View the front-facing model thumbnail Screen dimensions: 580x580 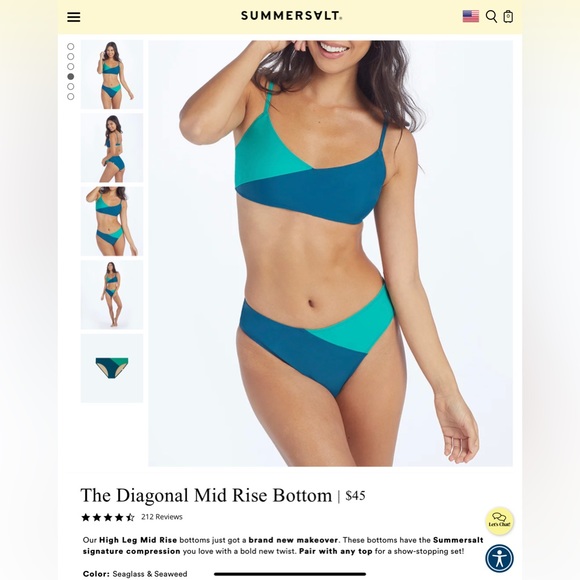click(112, 74)
